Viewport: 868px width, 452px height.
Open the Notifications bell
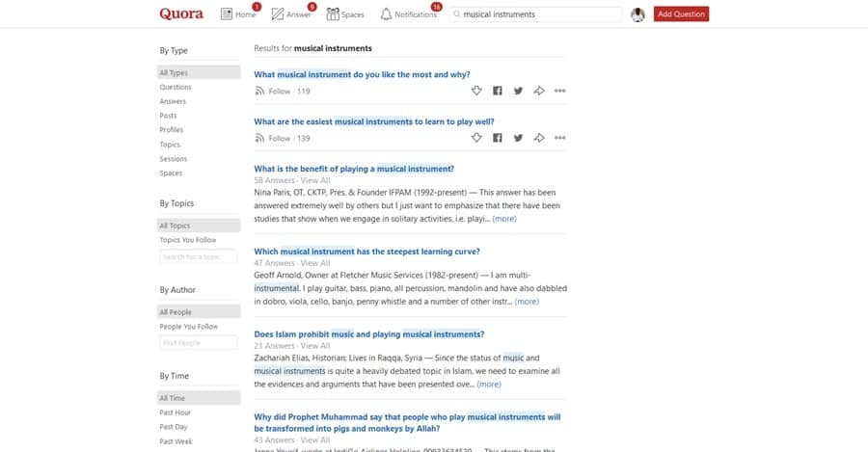[x=386, y=14]
